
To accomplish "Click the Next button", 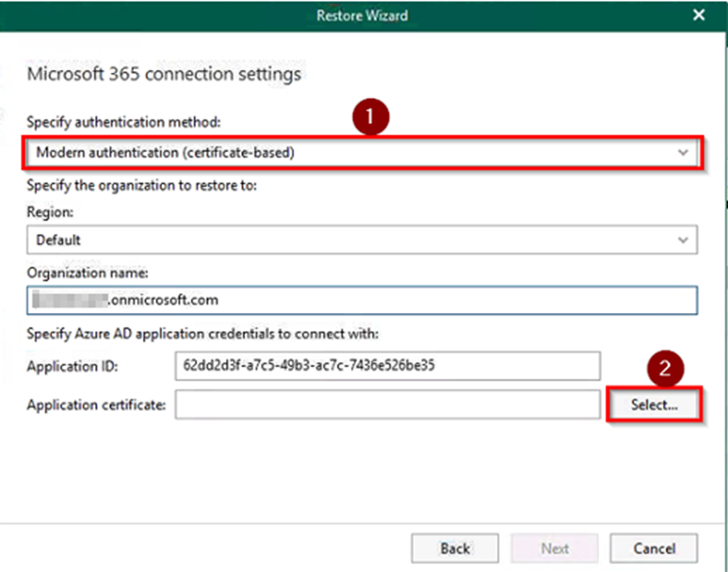I will pyautogui.click(x=554, y=549).
